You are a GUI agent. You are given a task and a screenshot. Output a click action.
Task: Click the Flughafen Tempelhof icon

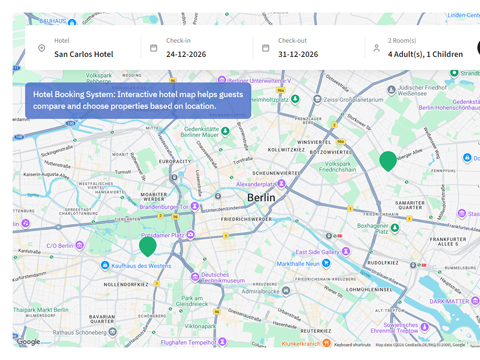(x=222, y=342)
